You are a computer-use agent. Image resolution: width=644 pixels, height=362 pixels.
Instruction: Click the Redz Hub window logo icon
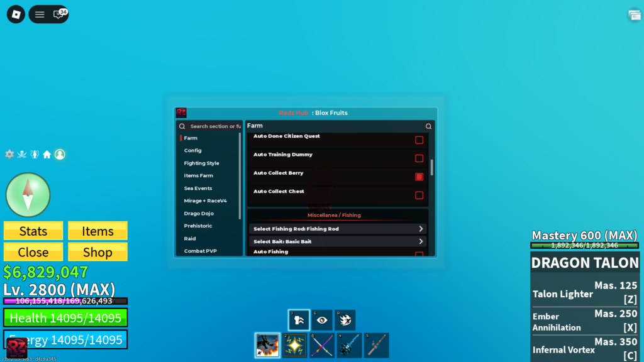(181, 112)
